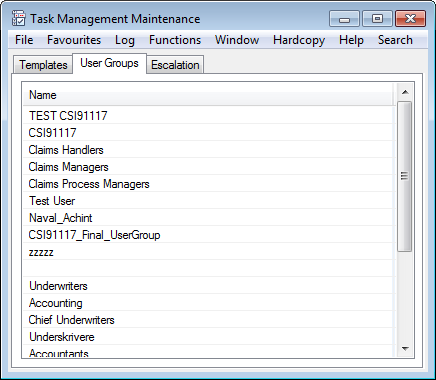The image size is (436, 380).
Task: Select the Naval_Achint row
Action: click(x=208, y=218)
